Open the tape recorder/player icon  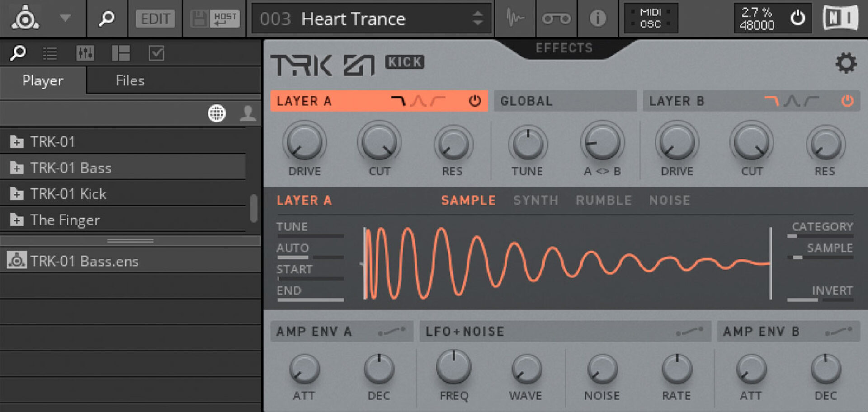(557, 19)
